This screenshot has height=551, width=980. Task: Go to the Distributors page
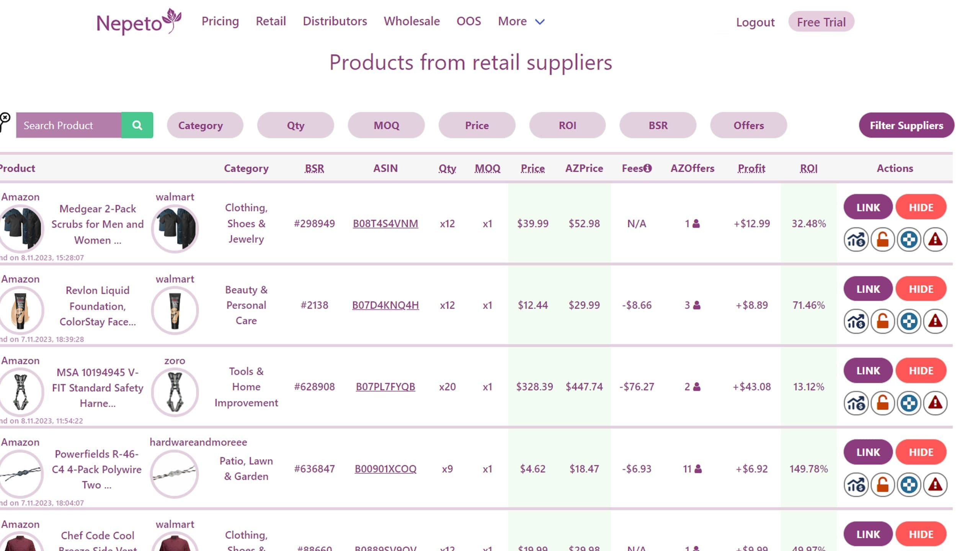[x=335, y=21]
